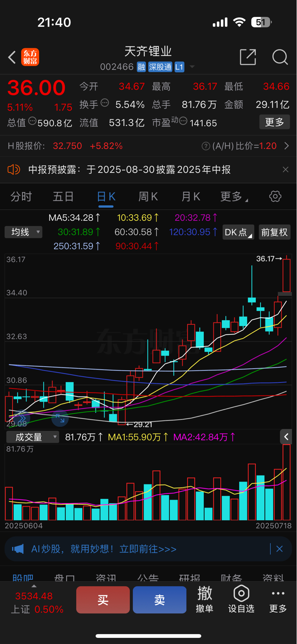Tap the 市盈 info icon
Image resolution: width=297 pixels, height=644 pixels.
coord(183,121)
